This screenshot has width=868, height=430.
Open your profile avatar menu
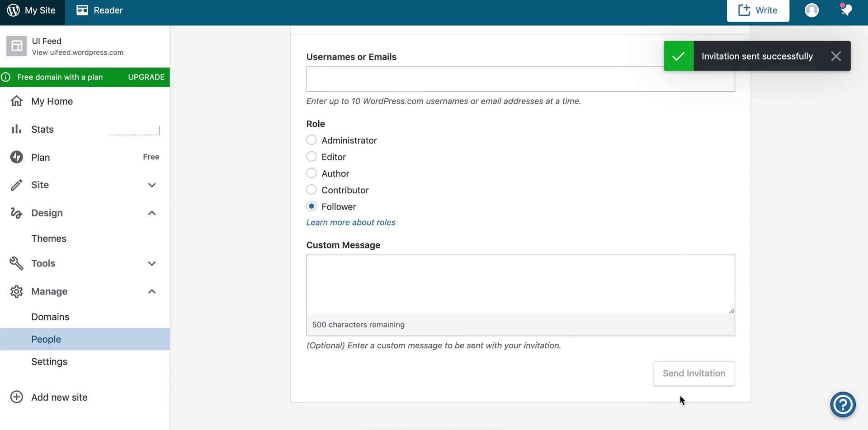pyautogui.click(x=811, y=10)
